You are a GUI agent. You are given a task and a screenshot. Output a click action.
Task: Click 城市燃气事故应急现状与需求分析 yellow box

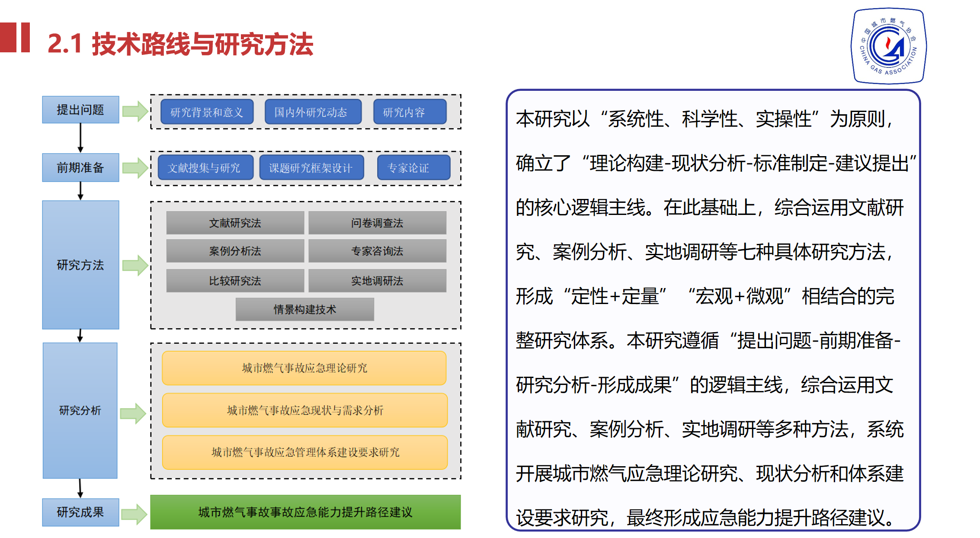(x=304, y=410)
